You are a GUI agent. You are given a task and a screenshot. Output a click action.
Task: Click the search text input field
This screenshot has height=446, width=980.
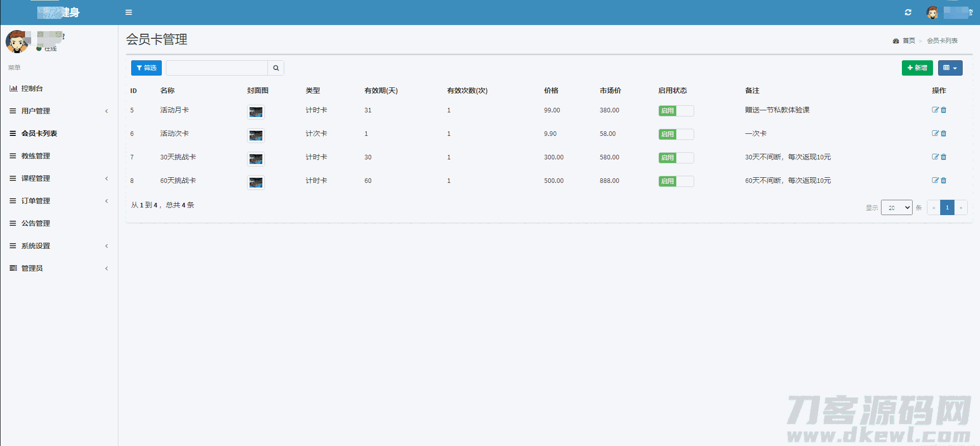[x=217, y=68]
